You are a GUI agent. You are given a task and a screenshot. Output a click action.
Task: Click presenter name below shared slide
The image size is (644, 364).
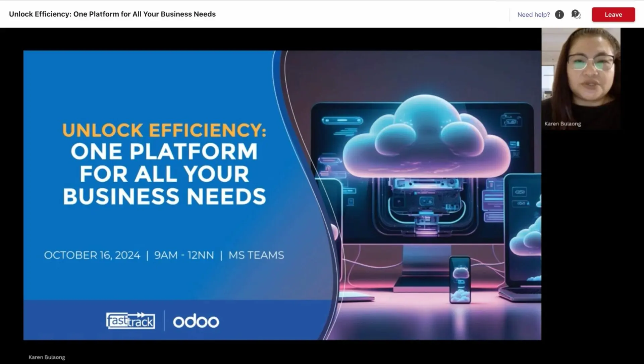47,357
